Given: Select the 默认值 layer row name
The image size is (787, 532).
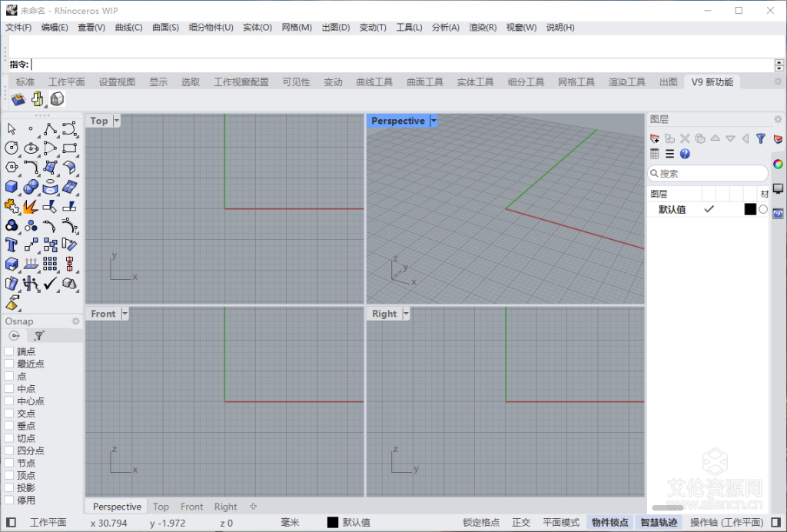Looking at the screenshot, I should coord(672,209).
